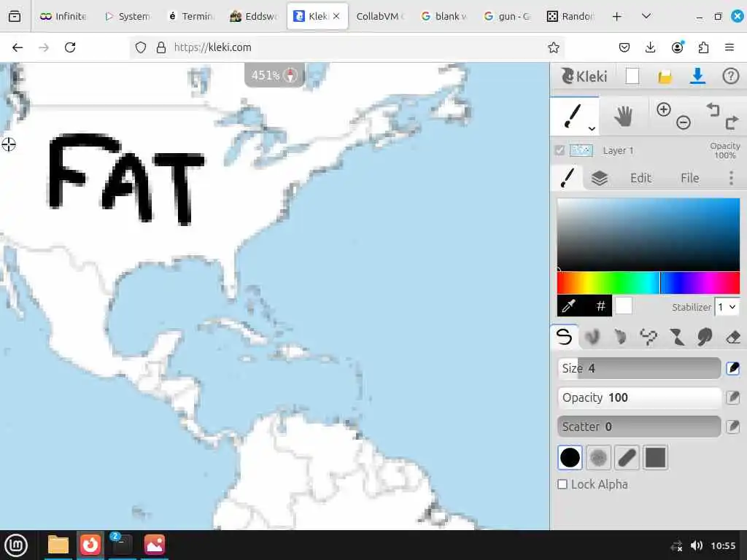The width and height of the screenshot is (747, 560).
Task: Open browser downloads panel
Action: click(x=650, y=47)
